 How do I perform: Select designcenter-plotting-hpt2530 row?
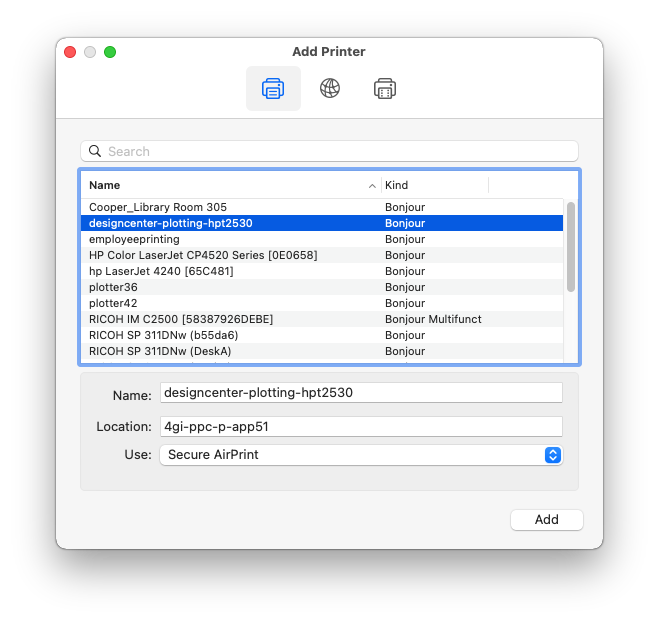tap(322, 223)
